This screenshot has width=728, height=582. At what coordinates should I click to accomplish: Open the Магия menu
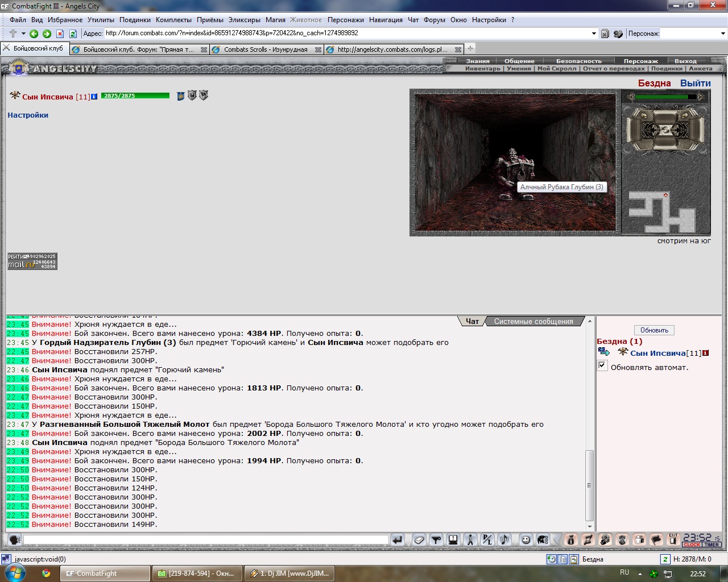pyautogui.click(x=275, y=20)
